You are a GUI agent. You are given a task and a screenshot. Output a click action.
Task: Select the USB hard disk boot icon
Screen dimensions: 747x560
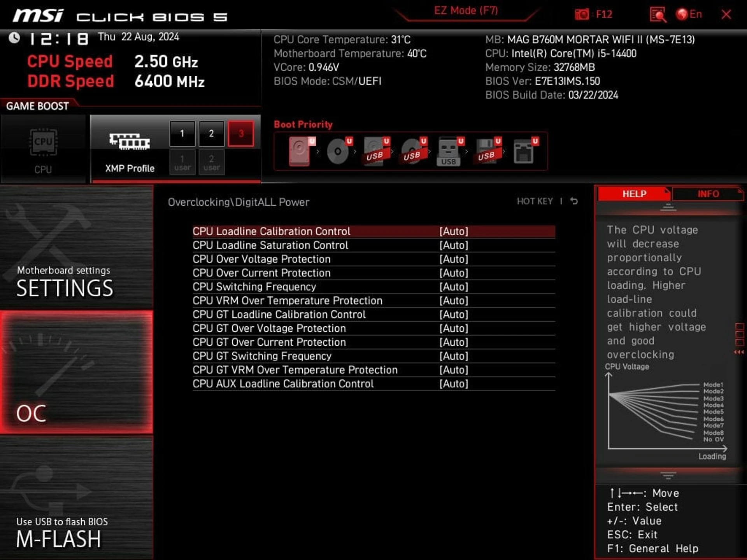(376, 151)
